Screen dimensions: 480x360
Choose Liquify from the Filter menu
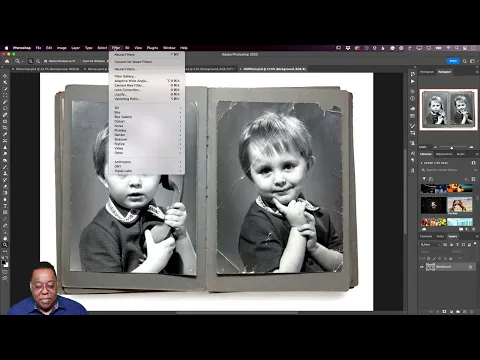click(147, 94)
